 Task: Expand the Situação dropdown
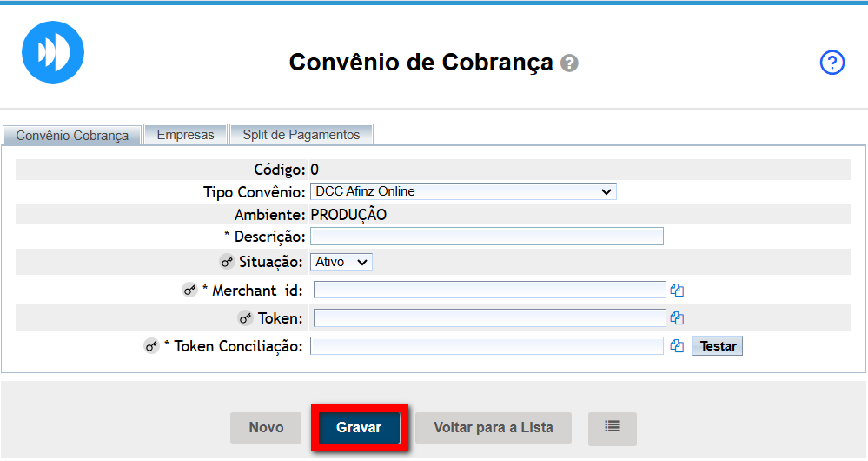[341, 262]
